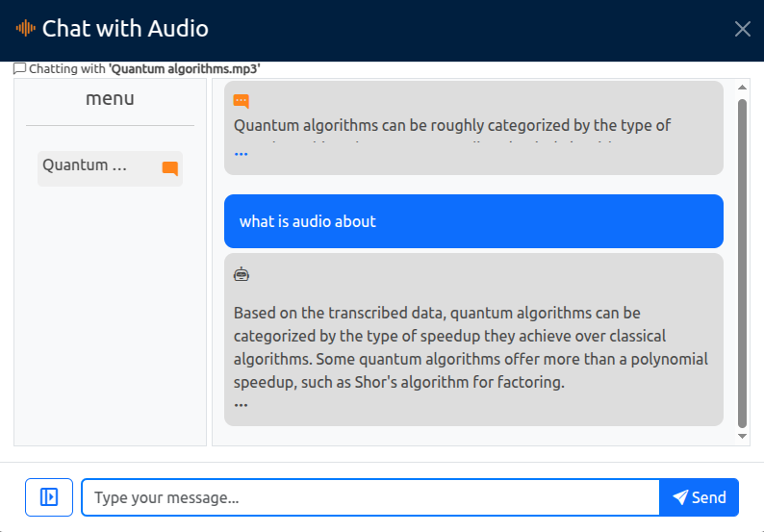Click the orange audio waveform logo icon
The height and width of the screenshot is (532, 764).
pyautogui.click(x=25, y=28)
